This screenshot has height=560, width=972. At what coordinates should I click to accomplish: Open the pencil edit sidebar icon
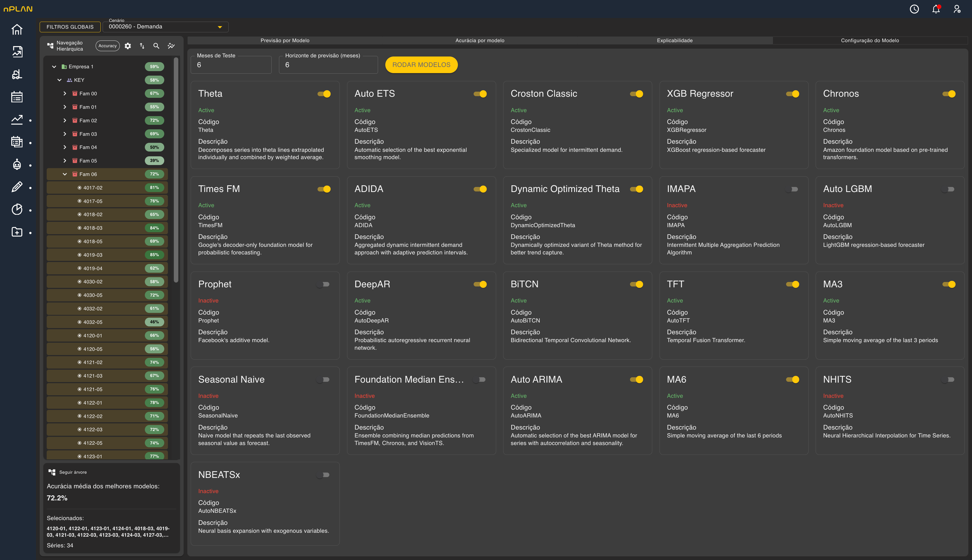(17, 187)
